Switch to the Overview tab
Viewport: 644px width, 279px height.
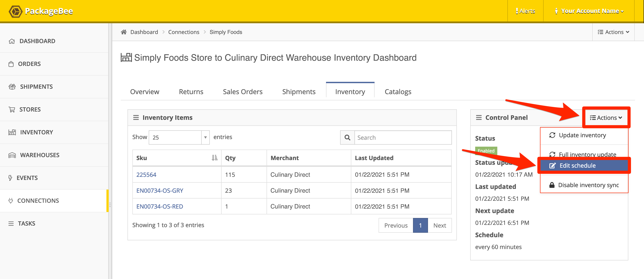point(144,92)
